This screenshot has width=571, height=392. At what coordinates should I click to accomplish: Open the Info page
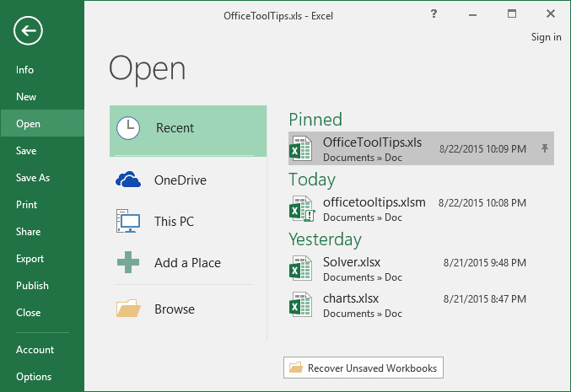pos(24,69)
